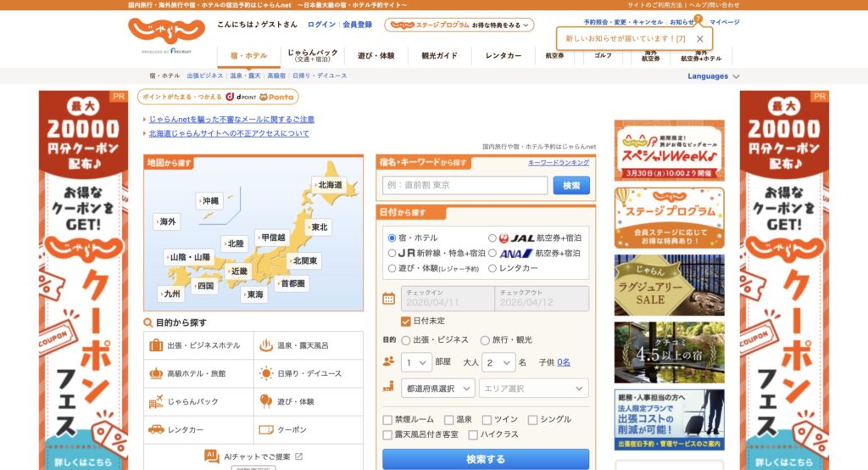Click the 会員登録 link
The height and width of the screenshot is (470, 868).
pyautogui.click(x=357, y=25)
